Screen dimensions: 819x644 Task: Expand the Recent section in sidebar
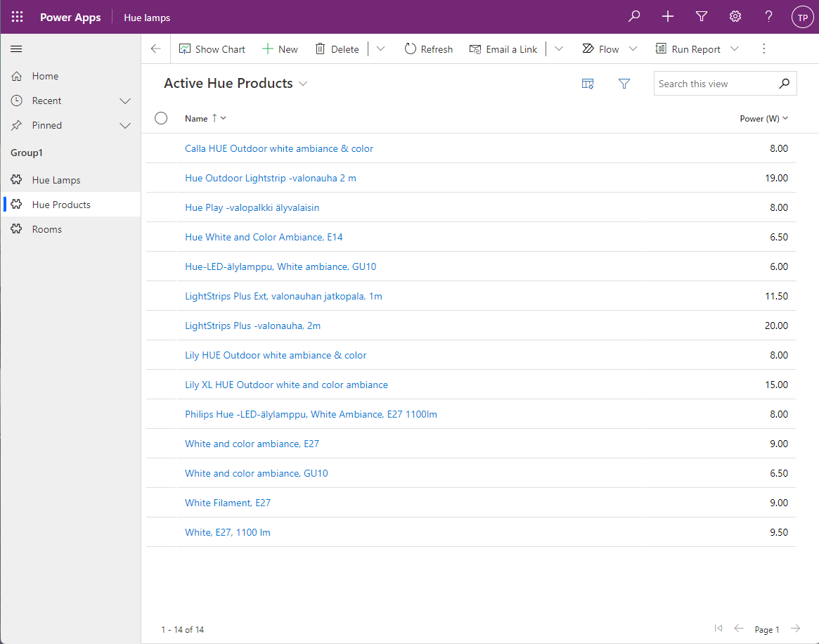coord(125,101)
